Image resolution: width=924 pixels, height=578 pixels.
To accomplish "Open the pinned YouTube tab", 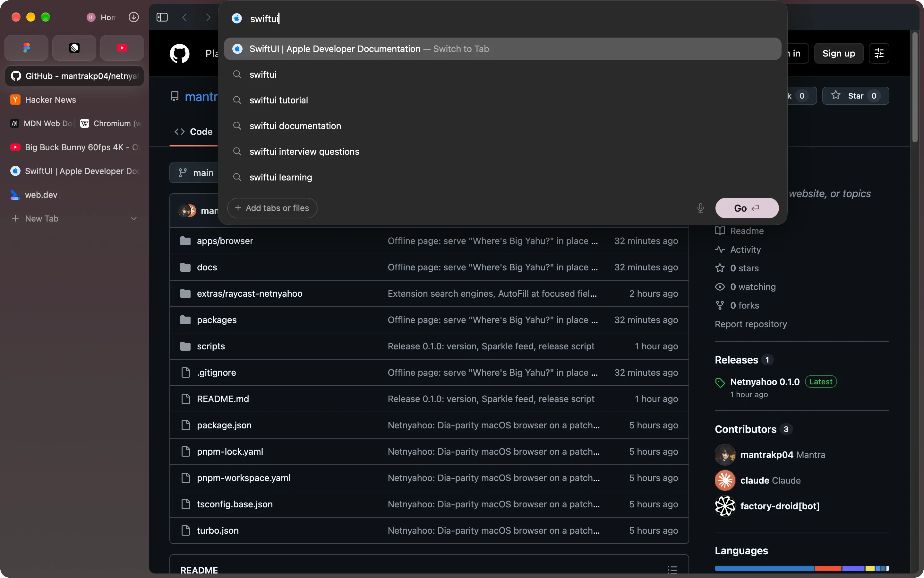I will pyautogui.click(x=122, y=48).
